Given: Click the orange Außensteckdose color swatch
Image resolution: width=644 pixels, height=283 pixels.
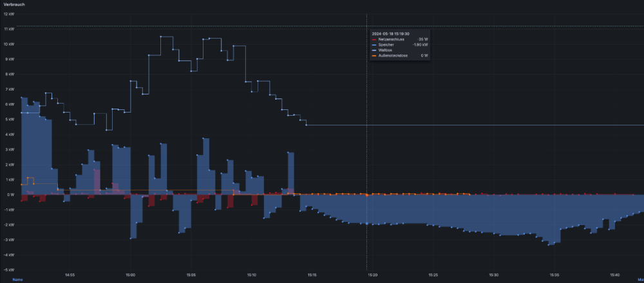Looking at the screenshot, I should click(x=374, y=56).
